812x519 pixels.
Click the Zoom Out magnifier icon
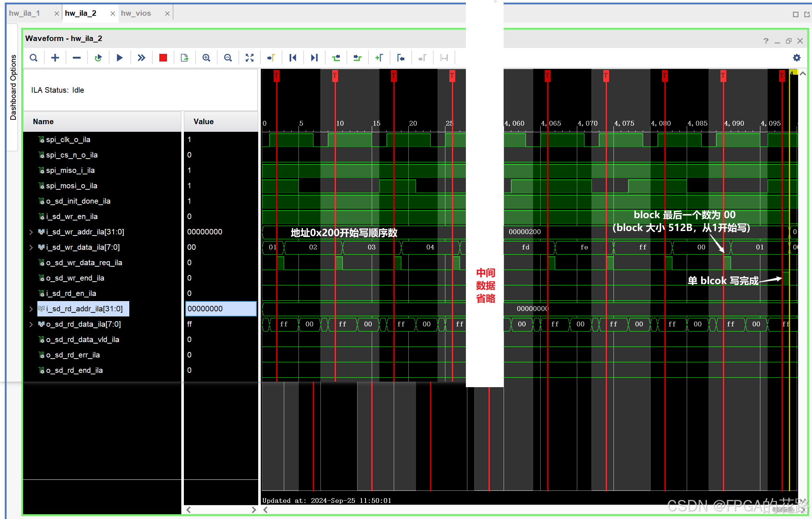pyautogui.click(x=228, y=58)
